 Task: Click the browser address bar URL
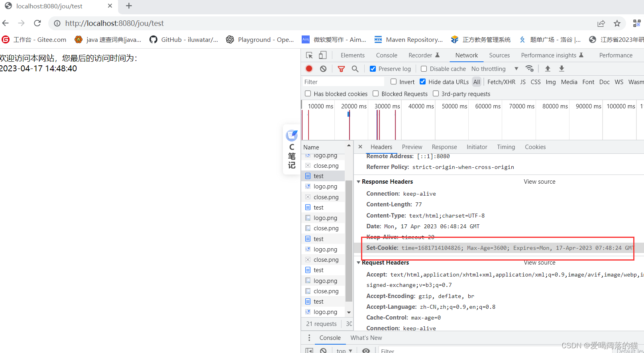pyautogui.click(x=114, y=23)
